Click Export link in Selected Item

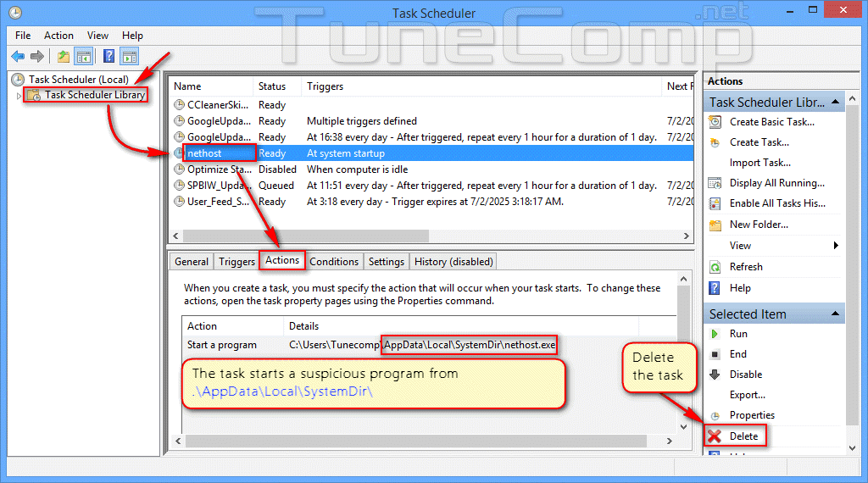[x=748, y=395]
